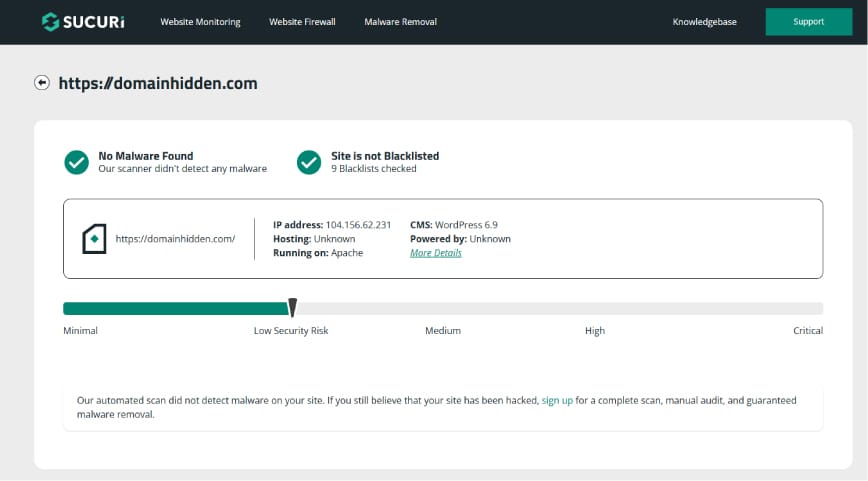Click the Sucuri logo
This screenshot has width=868, height=481.
83,22
